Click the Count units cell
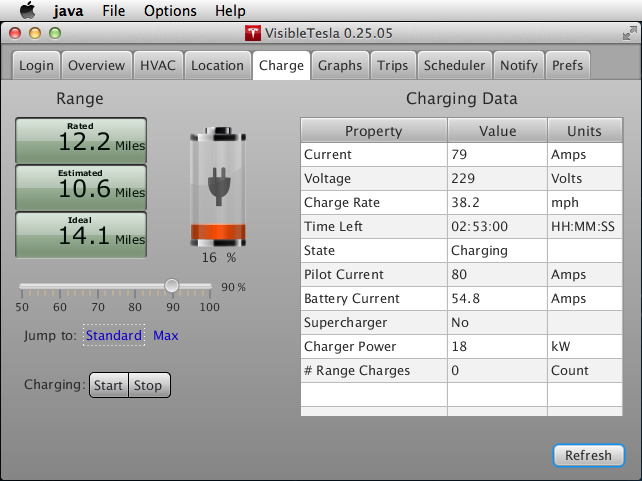642x481 pixels. point(585,370)
